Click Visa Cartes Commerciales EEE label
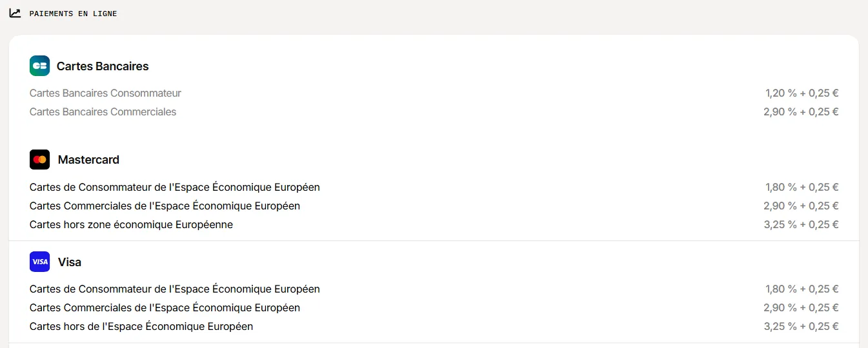868x348 pixels. [165, 308]
